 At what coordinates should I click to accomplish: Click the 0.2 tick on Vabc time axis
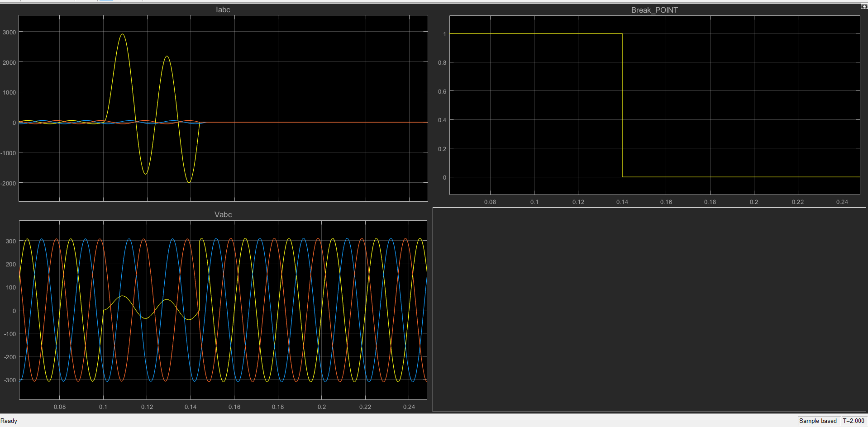322,407
